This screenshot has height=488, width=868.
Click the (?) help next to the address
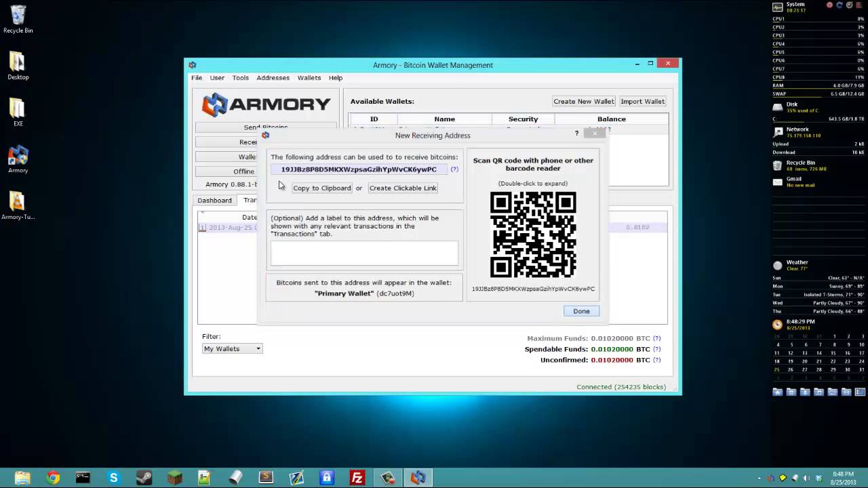tap(454, 169)
